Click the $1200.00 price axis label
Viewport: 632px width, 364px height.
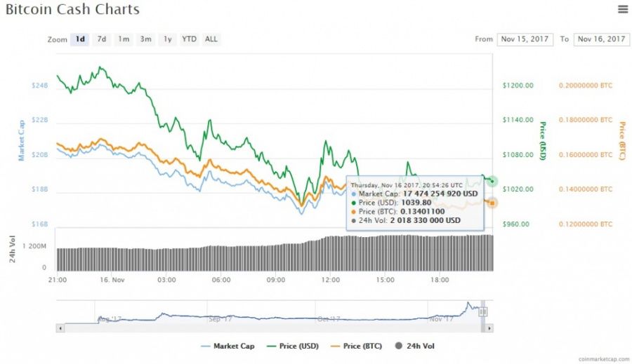(518, 86)
